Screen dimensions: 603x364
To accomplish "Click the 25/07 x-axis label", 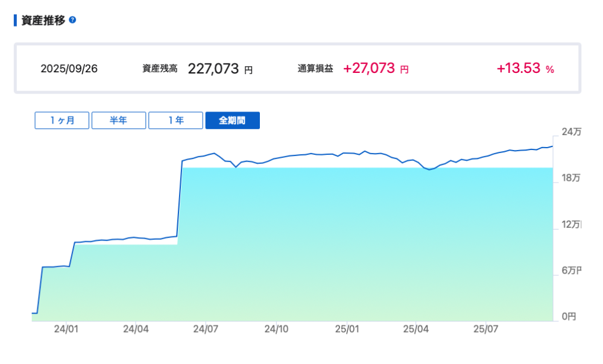I will [x=485, y=330].
